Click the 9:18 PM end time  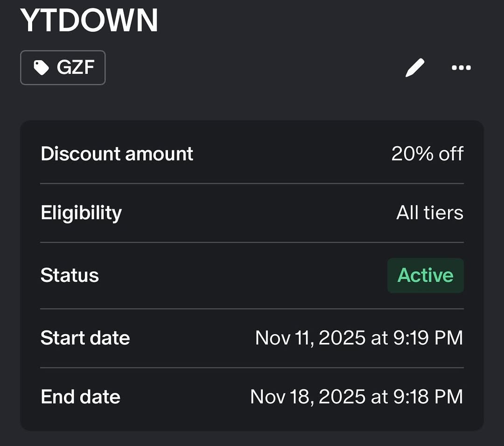(428, 397)
